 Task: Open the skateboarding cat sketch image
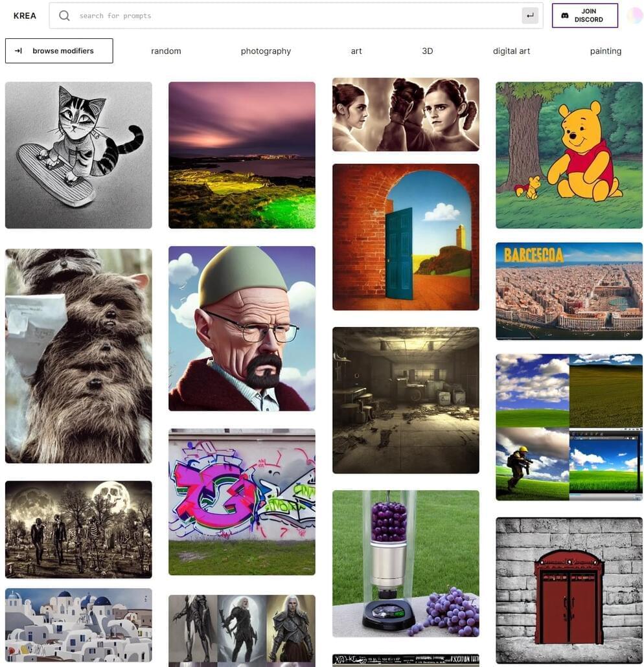pyautogui.click(x=78, y=155)
